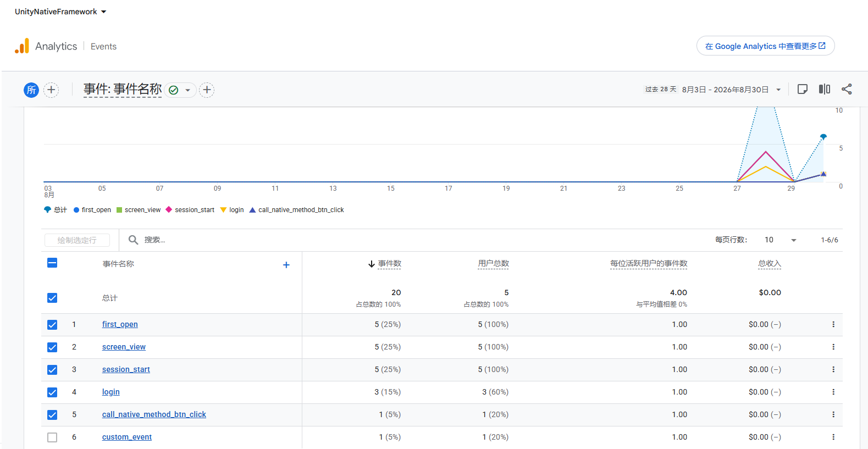
Task: Open the rows per page dropdown
Action: [780, 240]
